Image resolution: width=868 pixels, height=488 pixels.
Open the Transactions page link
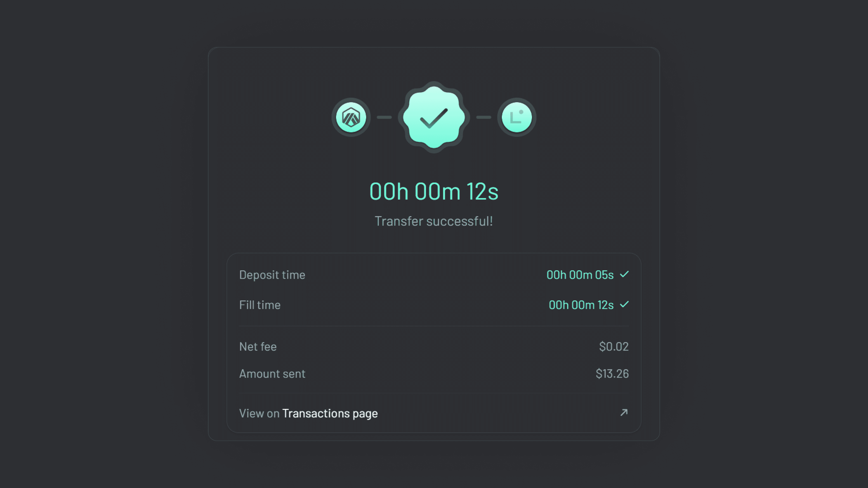[330, 413]
